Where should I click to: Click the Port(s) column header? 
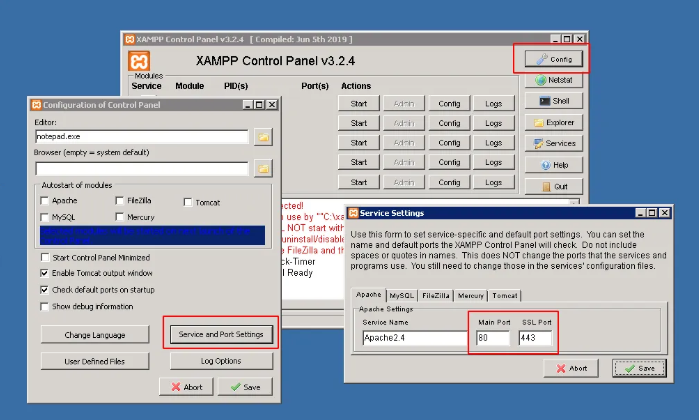(315, 86)
